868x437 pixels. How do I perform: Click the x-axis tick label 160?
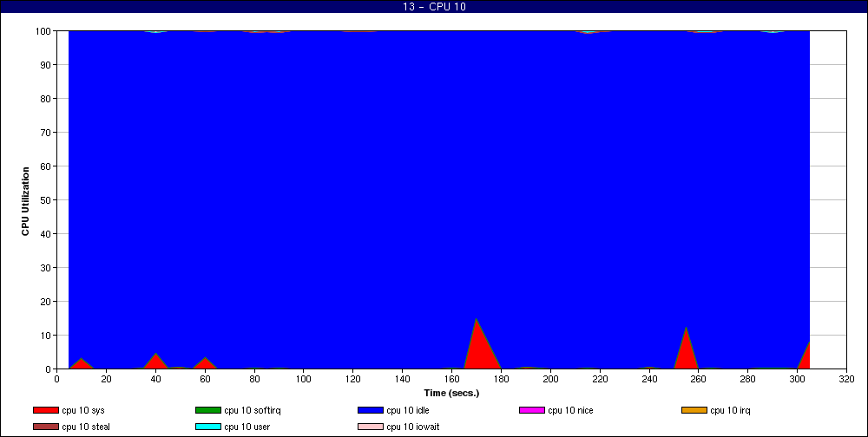tap(451, 380)
